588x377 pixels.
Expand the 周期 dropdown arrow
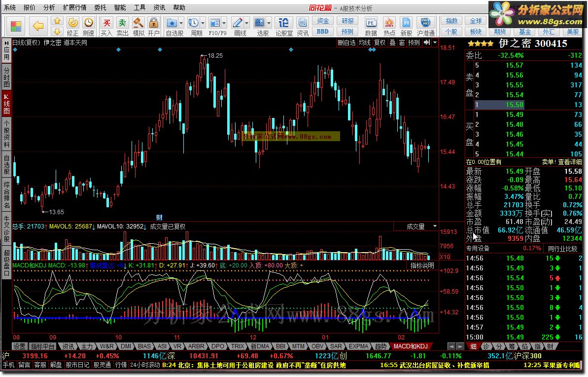click(203, 23)
